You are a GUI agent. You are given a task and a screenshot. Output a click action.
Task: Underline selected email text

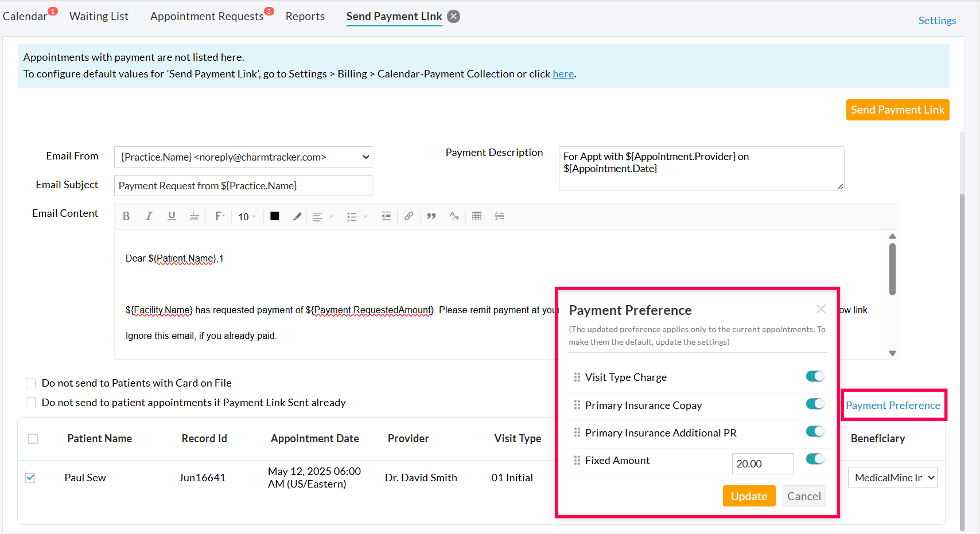tap(172, 216)
